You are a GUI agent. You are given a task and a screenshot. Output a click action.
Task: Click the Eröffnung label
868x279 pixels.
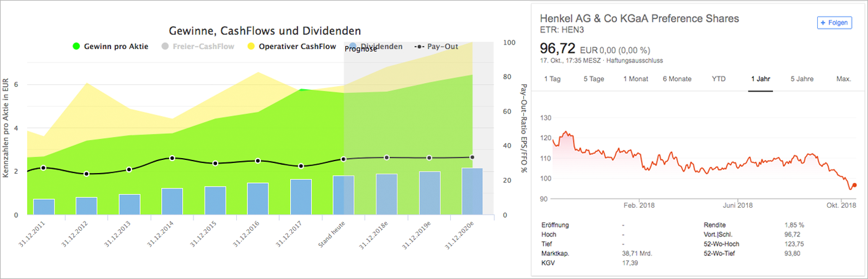555,224
